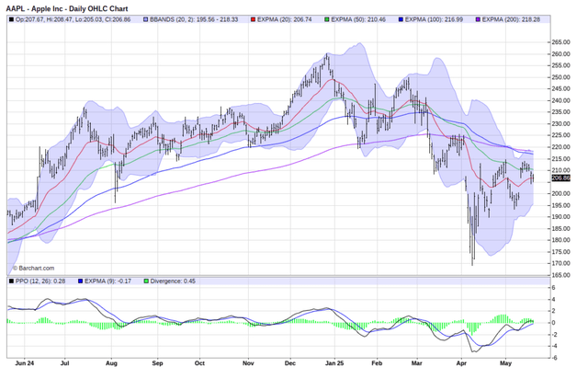Screen dimensions: 588x390
Task: Click the 'Nov' date axis label
Action: (248, 363)
